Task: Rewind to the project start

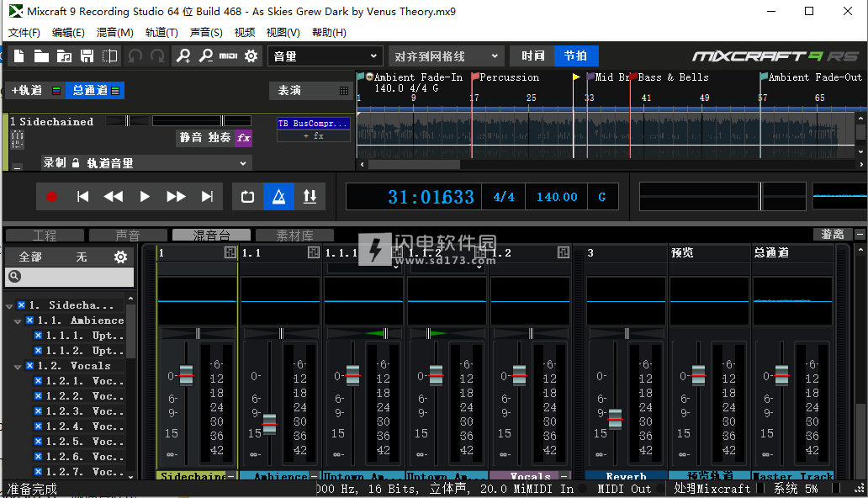Action: coord(83,197)
